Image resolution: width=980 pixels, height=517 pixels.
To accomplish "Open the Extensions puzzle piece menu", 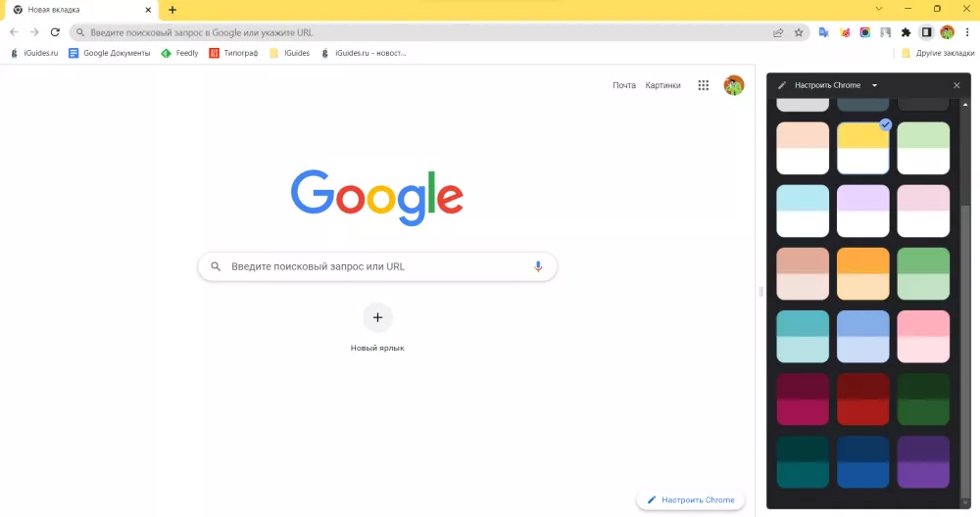I will tap(906, 32).
